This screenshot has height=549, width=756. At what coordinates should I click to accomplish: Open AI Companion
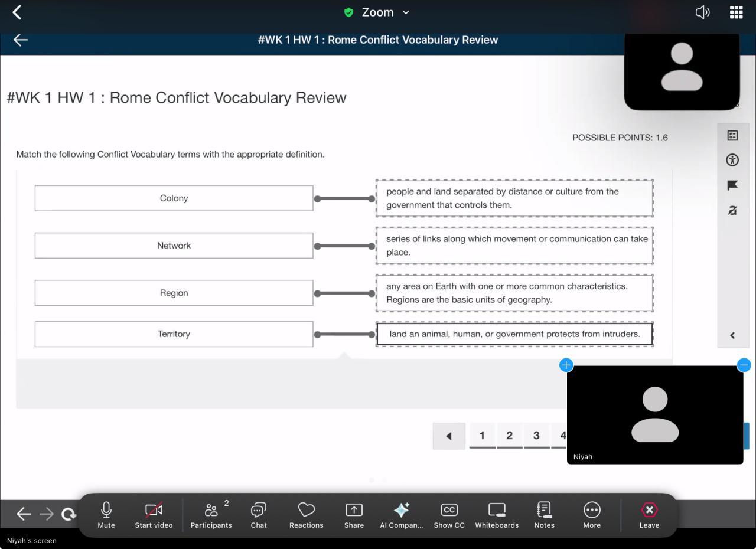click(x=402, y=515)
